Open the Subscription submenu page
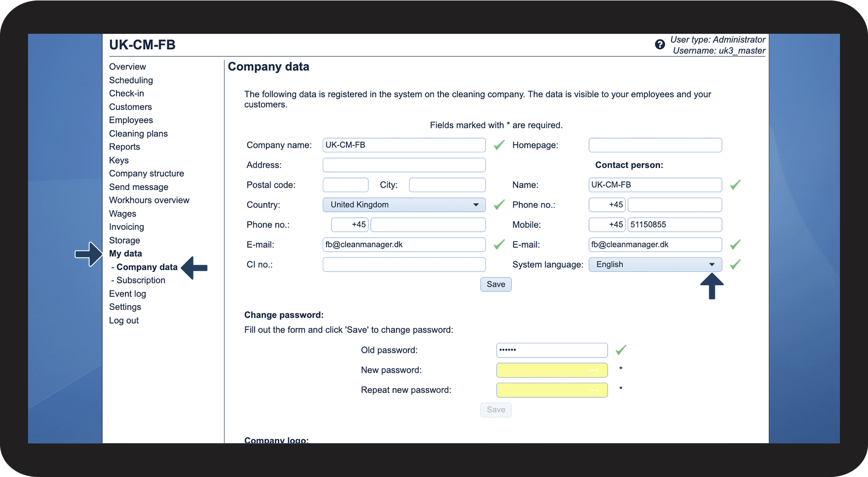The width and height of the screenshot is (868, 477). pos(140,280)
